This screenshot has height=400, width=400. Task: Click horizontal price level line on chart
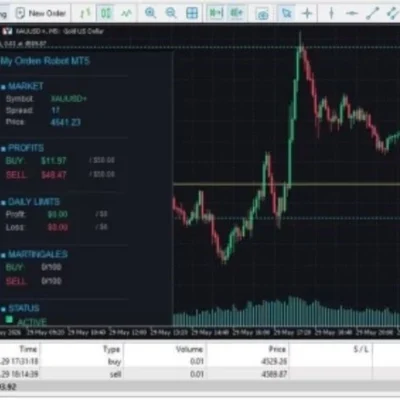pos(287,184)
